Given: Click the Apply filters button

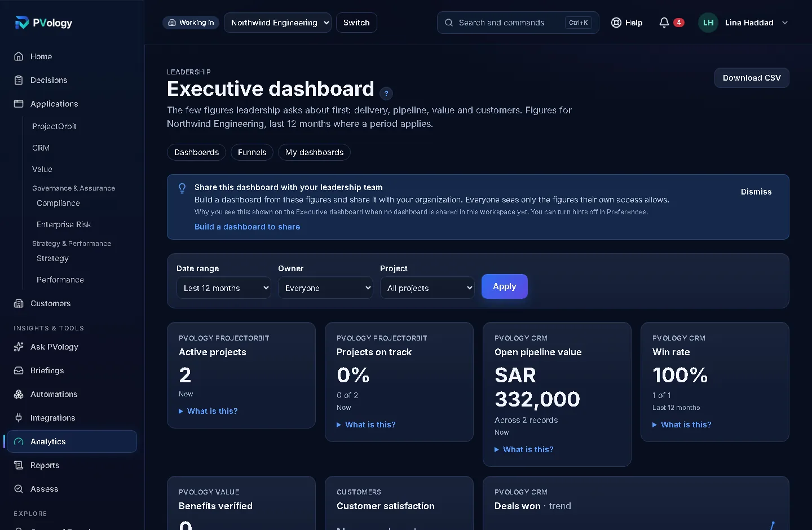Looking at the screenshot, I should 505,286.
